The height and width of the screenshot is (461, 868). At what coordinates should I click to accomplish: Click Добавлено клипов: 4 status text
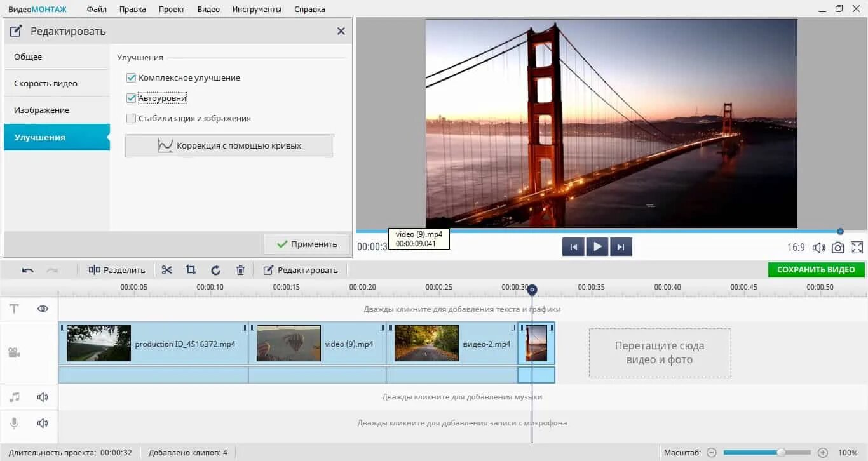[188, 453]
